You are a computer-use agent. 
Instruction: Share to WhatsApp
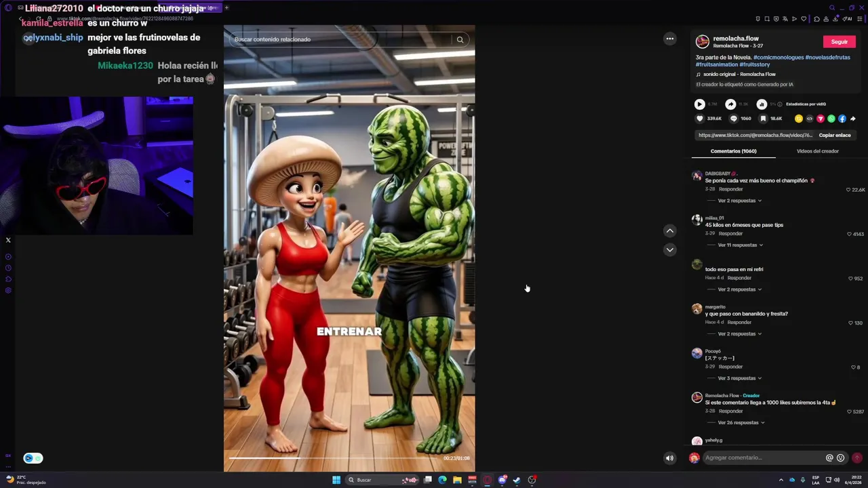click(831, 119)
